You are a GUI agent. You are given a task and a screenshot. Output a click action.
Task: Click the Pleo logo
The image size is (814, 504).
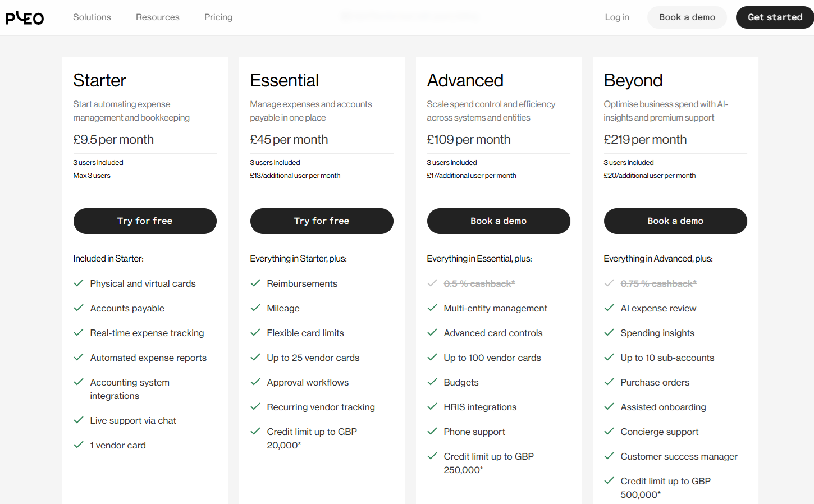click(x=25, y=18)
